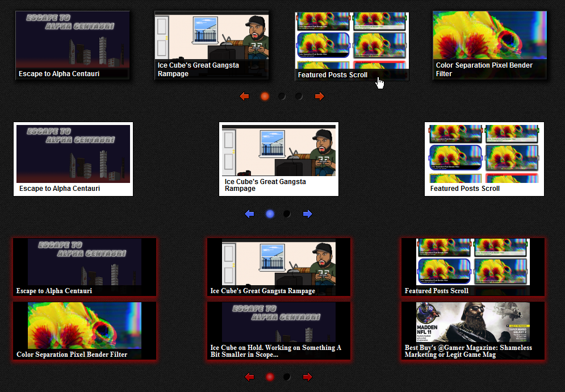Select the active orange page dot in top carousel
Viewport: 565px width, 392px height.
click(x=265, y=97)
